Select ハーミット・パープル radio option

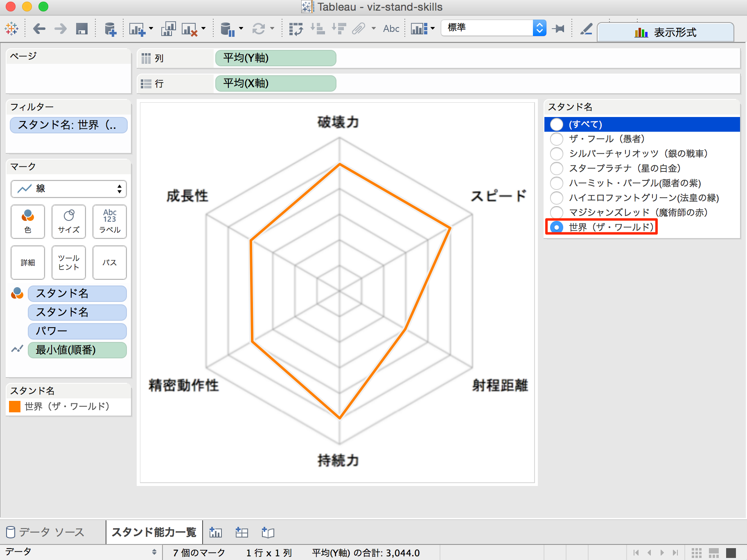(x=557, y=183)
